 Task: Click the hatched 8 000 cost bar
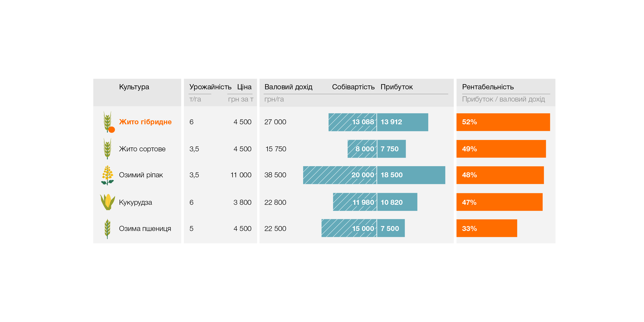362,149
